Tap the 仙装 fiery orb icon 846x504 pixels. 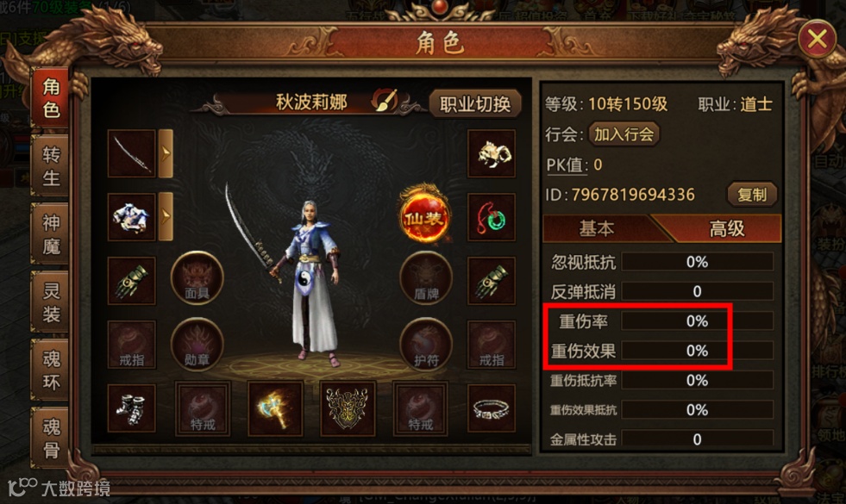[x=425, y=215]
